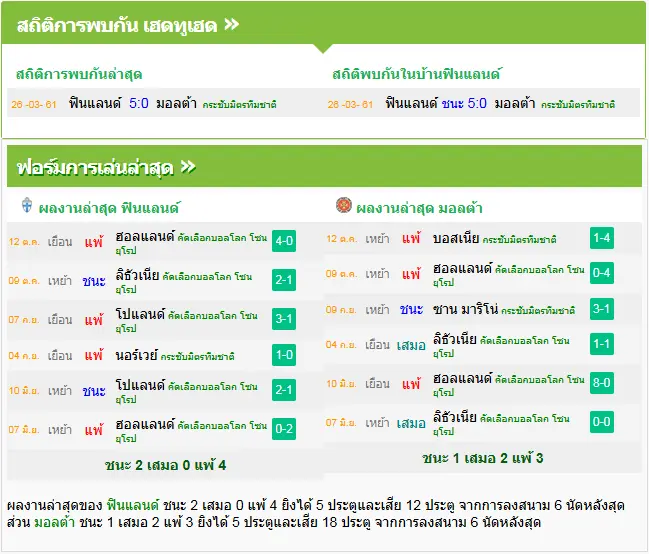Click the ฟอร์มการเล่นล่าสุด section title
Screen dimensions: 649x554
click(x=95, y=168)
